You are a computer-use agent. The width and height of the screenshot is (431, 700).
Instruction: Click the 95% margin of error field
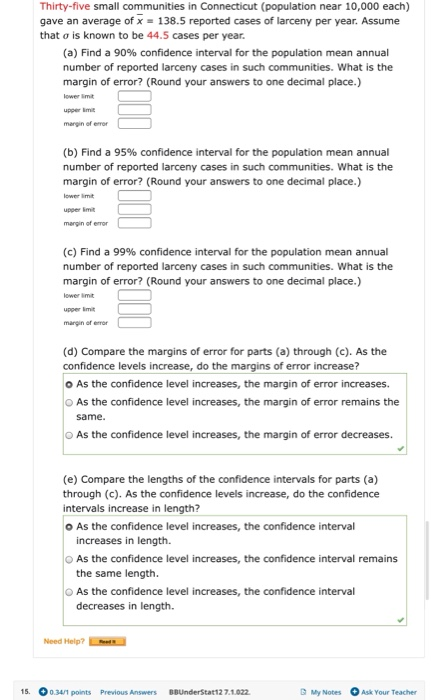coord(134,223)
